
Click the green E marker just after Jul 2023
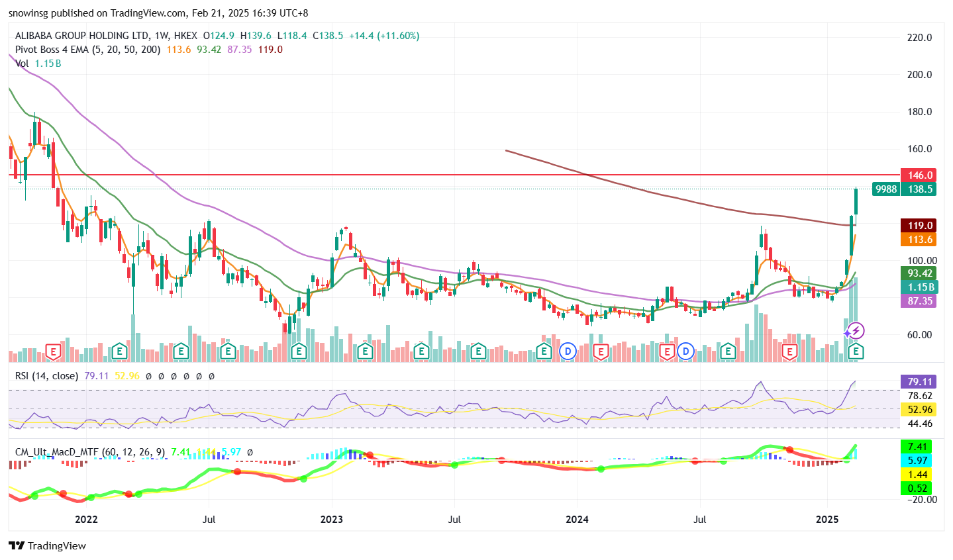pos(477,351)
